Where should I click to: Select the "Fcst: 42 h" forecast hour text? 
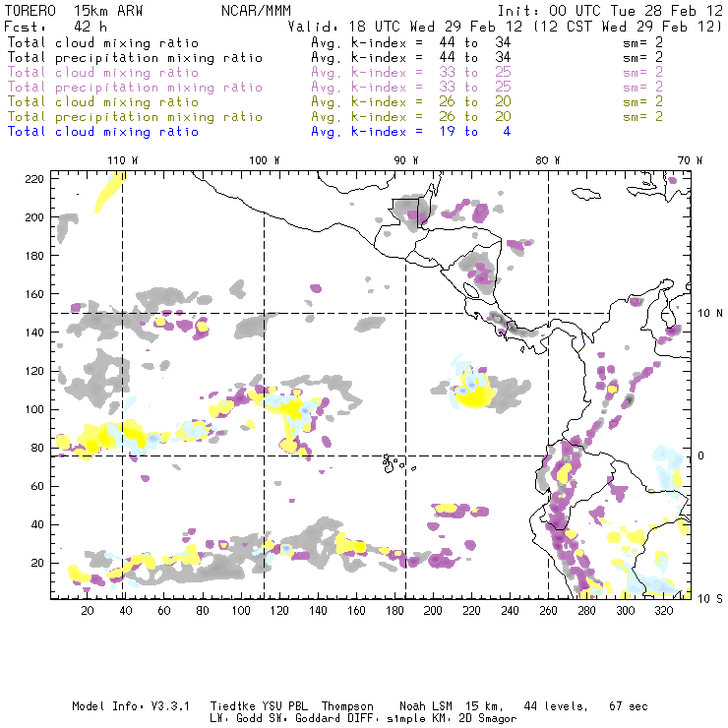(56, 27)
